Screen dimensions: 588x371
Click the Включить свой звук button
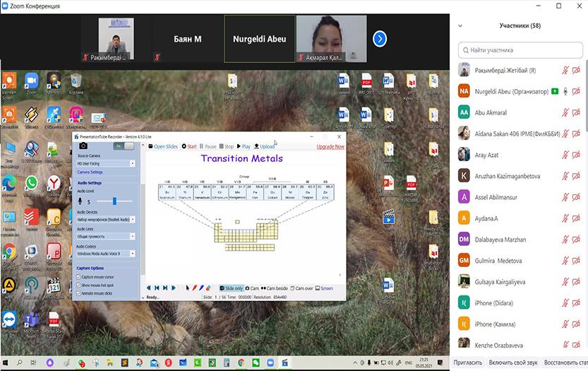click(x=513, y=363)
